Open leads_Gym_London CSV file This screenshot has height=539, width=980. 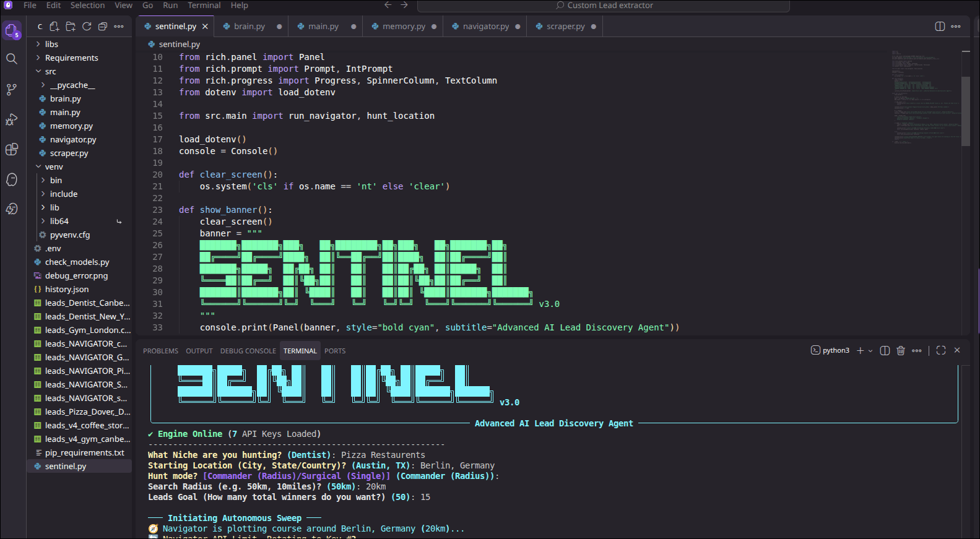79,330
